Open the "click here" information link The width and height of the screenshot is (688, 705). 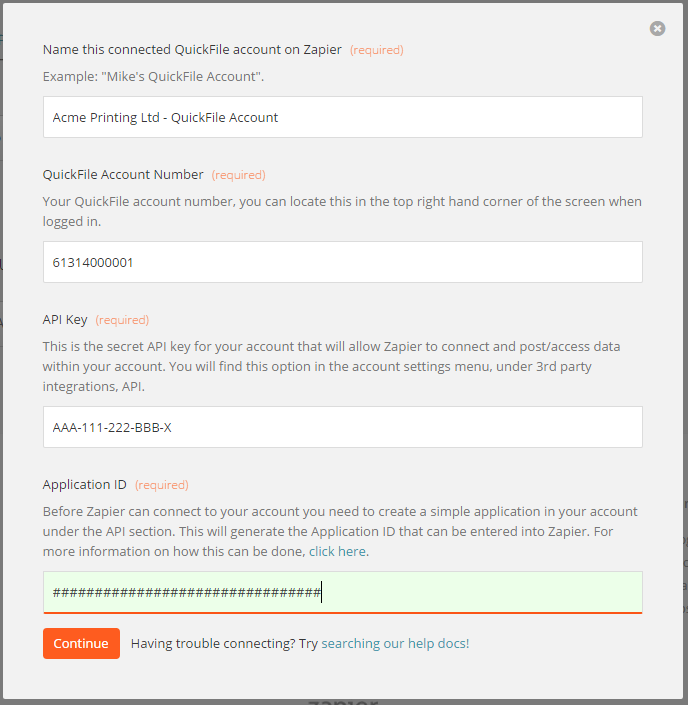[338, 551]
